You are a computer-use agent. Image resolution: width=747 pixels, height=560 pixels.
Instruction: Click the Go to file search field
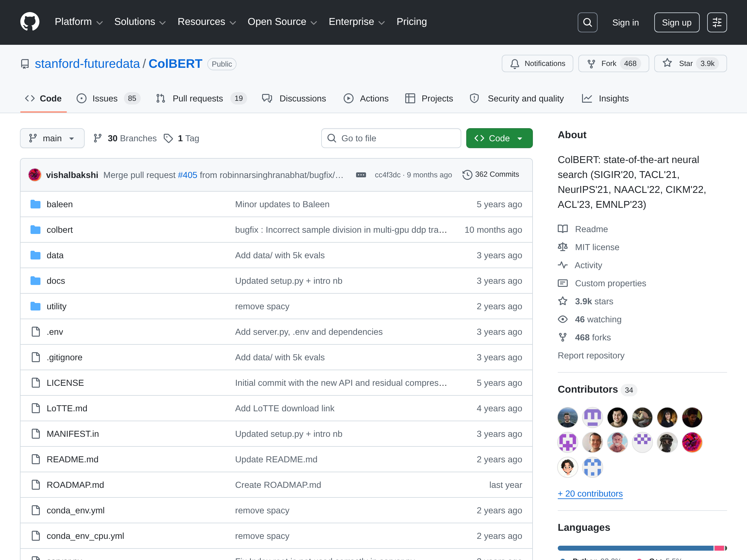point(391,138)
